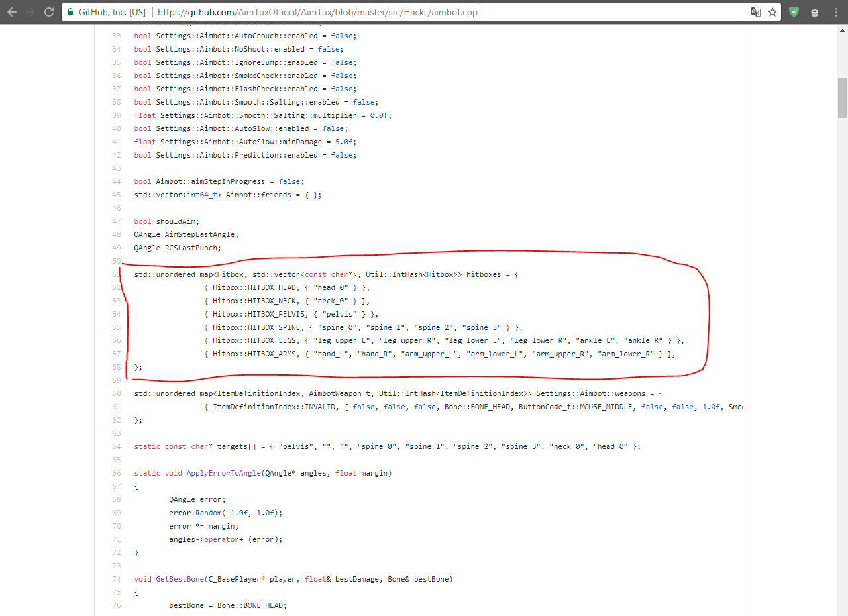Click the browser forward arrow
This screenshot has width=848, height=616.
point(30,12)
